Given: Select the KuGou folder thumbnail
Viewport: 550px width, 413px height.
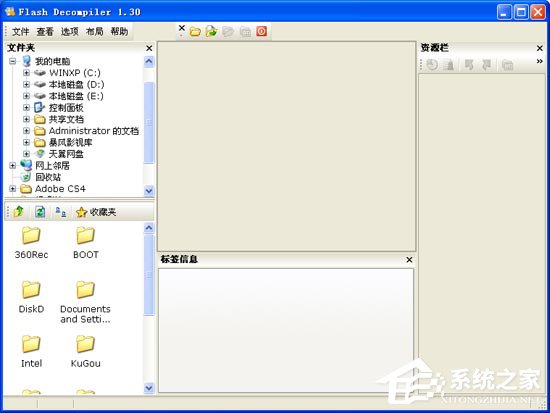Looking at the screenshot, I should pyautogui.click(x=86, y=352).
